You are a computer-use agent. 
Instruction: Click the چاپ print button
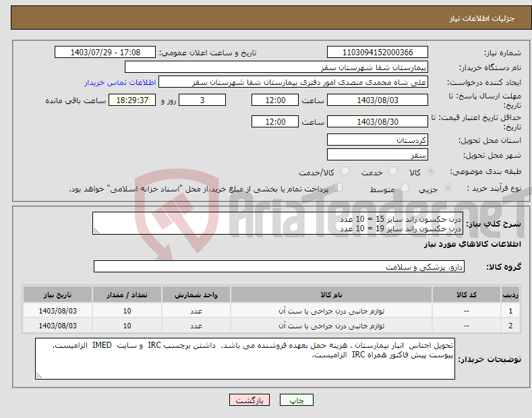[x=297, y=400]
